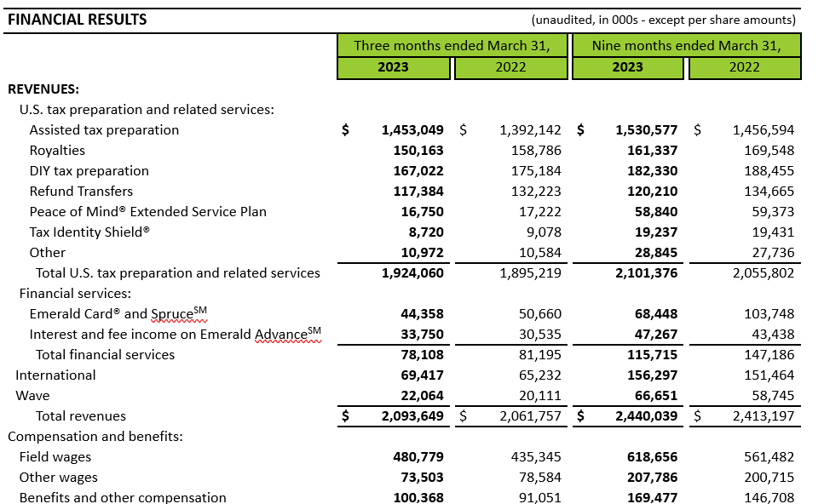Image resolution: width=824 pixels, height=504 pixels.
Task: Select the REVENUES: section label
Action: tap(43, 89)
